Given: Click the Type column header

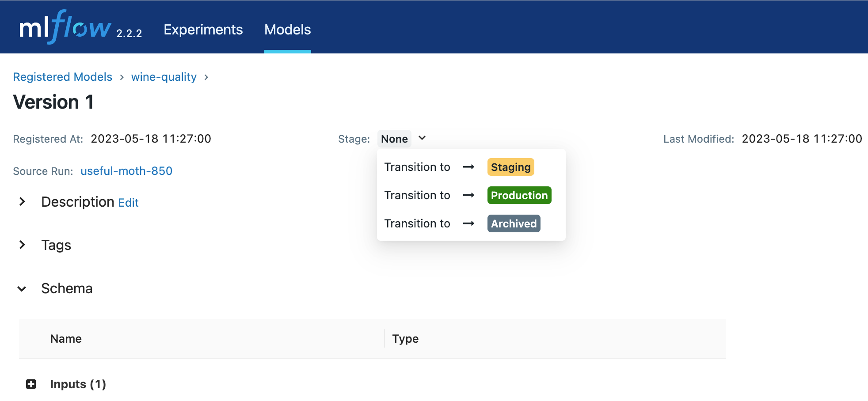Looking at the screenshot, I should (405, 339).
